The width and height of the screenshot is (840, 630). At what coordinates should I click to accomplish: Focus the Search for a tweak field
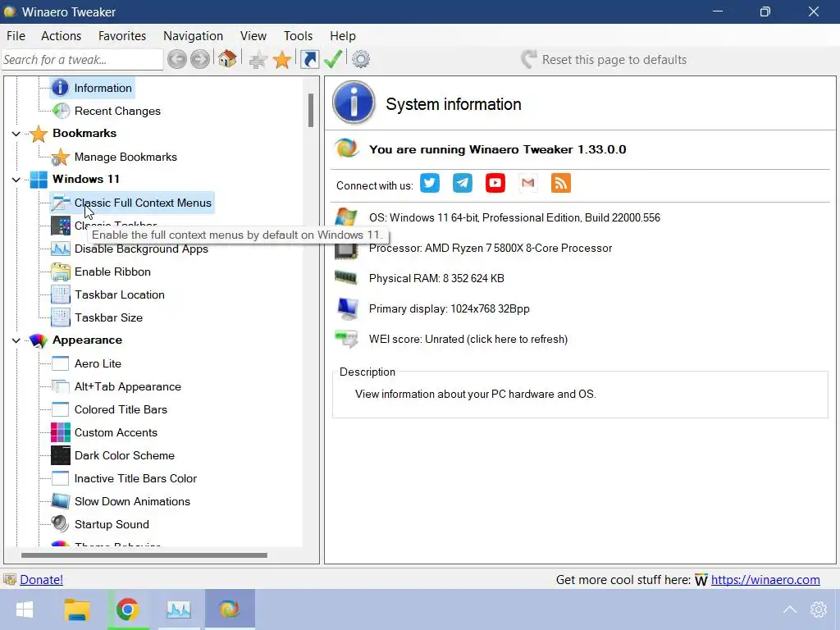point(82,59)
